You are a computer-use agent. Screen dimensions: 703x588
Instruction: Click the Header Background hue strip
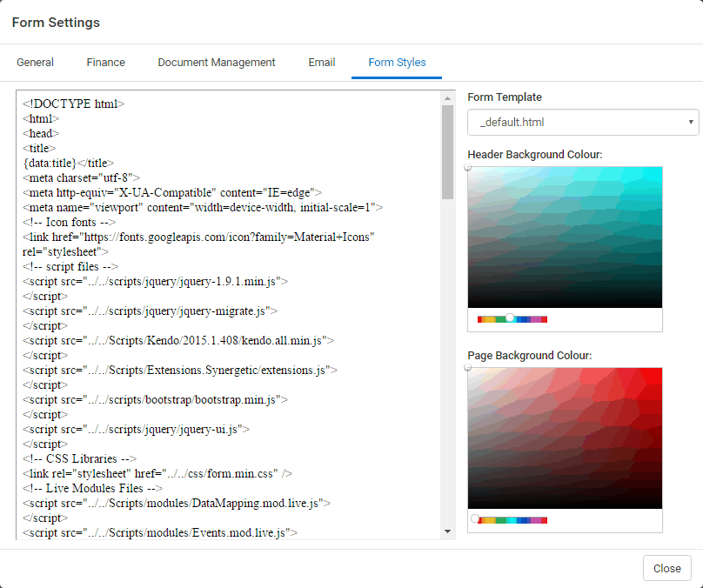pyautogui.click(x=512, y=319)
